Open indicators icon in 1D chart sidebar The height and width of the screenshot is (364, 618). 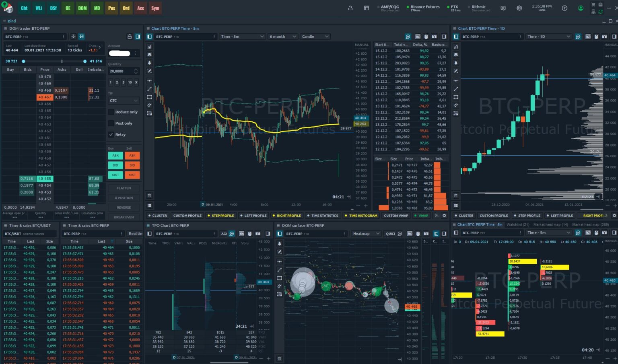pyautogui.click(x=456, y=47)
